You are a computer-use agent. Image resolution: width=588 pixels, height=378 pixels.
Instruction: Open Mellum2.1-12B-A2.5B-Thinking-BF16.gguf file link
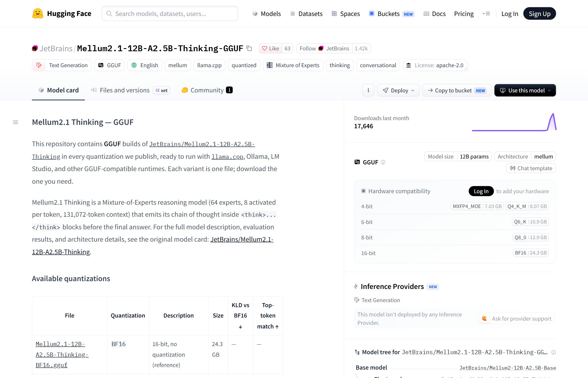(62, 354)
